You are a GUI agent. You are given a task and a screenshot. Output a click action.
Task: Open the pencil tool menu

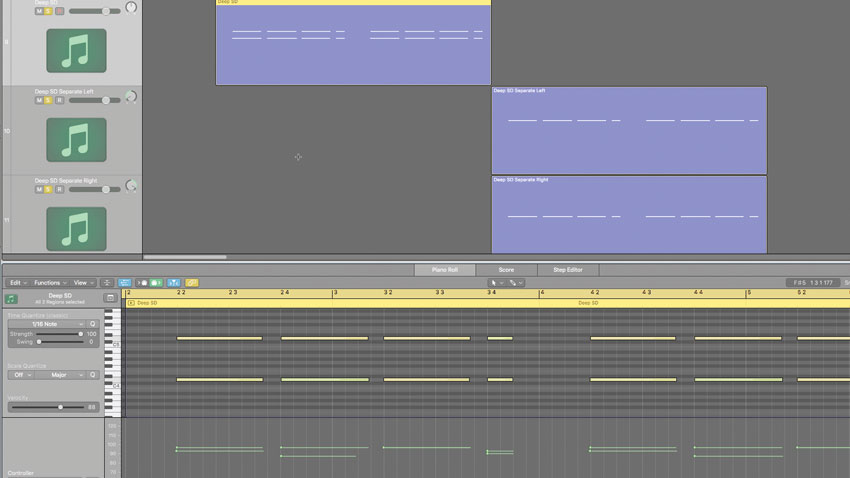coord(516,282)
